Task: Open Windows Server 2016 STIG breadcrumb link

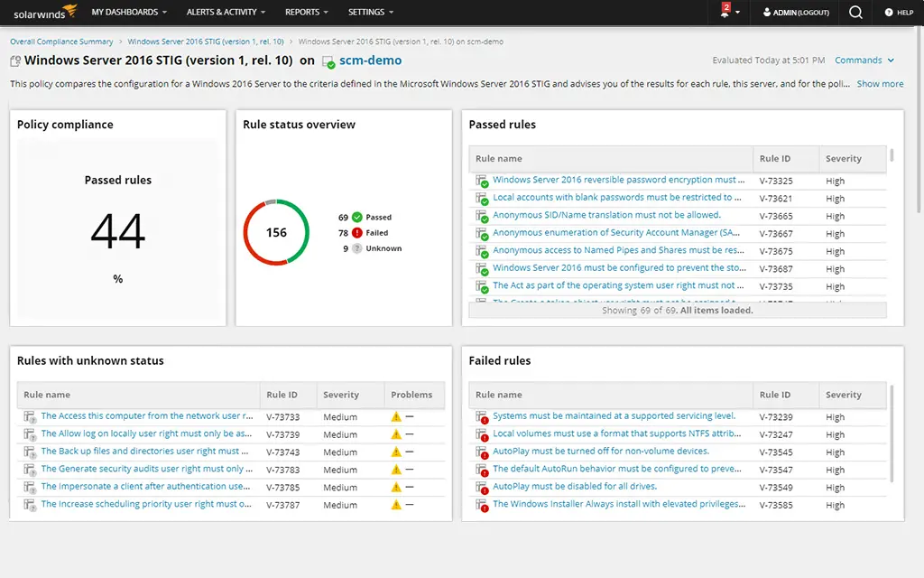Action: coord(206,42)
